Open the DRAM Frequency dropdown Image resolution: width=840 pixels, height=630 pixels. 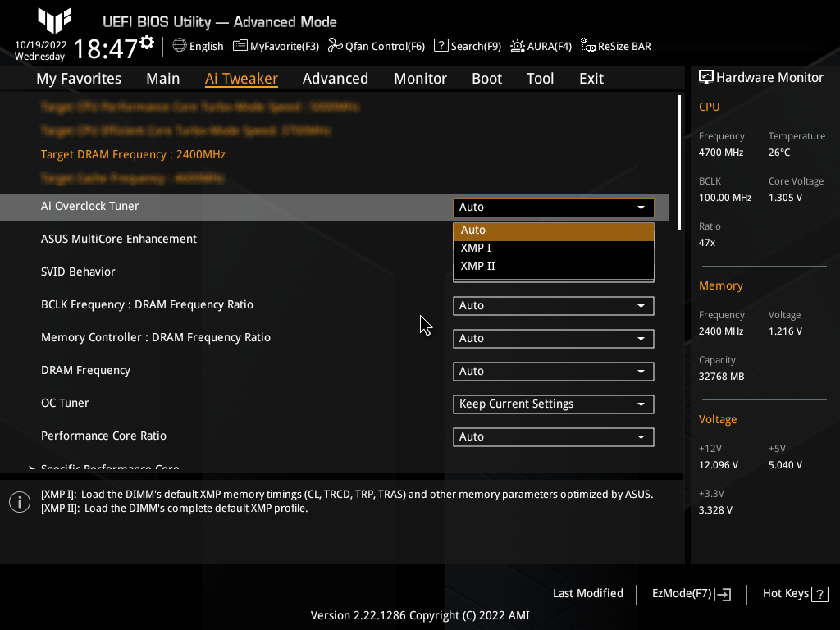pos(553,371)
